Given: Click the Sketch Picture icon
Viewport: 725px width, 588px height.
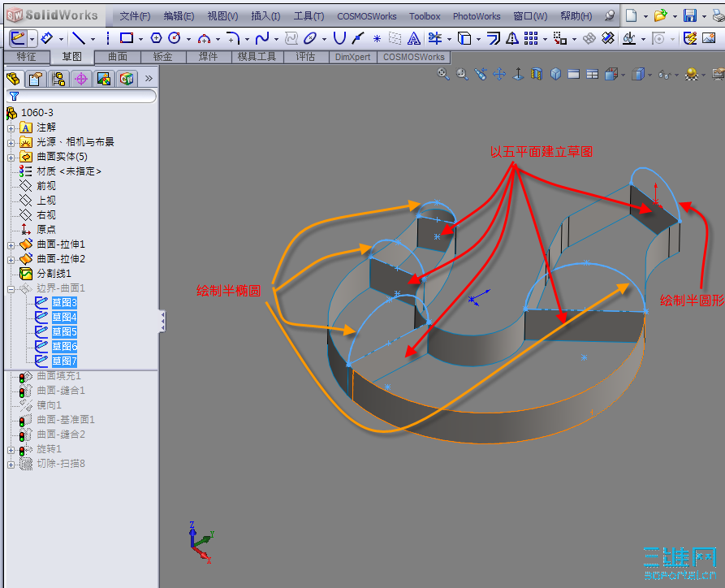Looking at the screenshot, I should pos(709,38).
